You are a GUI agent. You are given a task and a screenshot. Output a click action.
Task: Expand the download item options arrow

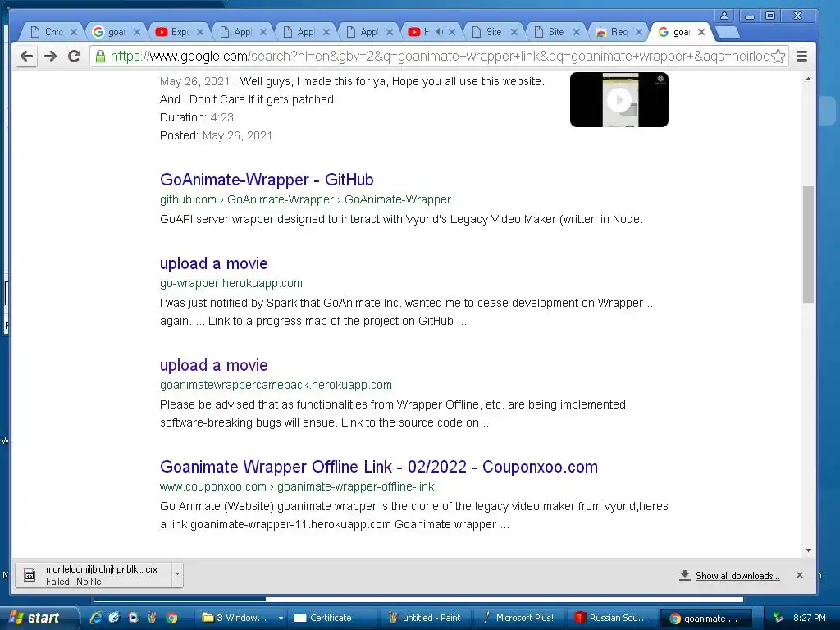pos(177,575)
